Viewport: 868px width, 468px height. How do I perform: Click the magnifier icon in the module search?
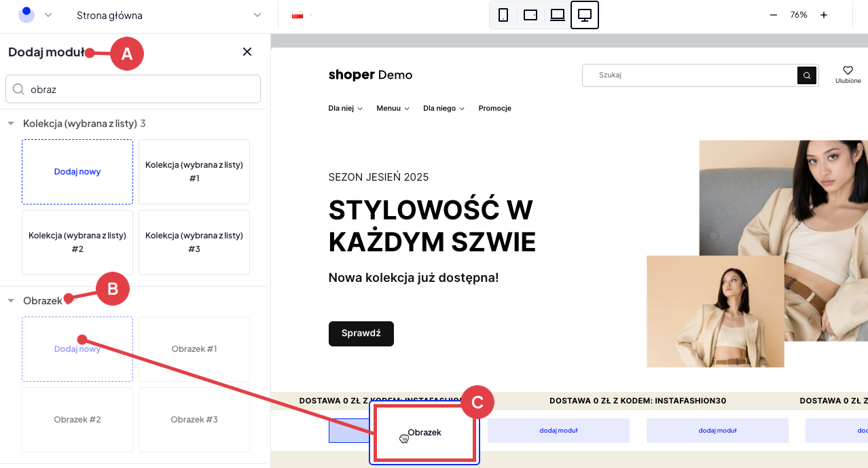coord(19,89)
